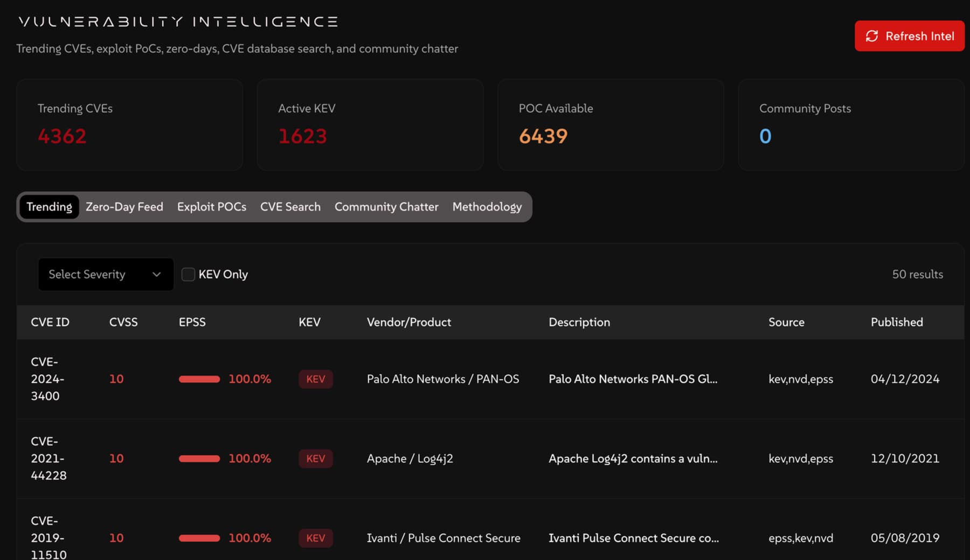Open CVE-2024-3400 entry
Image resolution: width=970 pixels, height=560 pixels.
click(47, 379)
